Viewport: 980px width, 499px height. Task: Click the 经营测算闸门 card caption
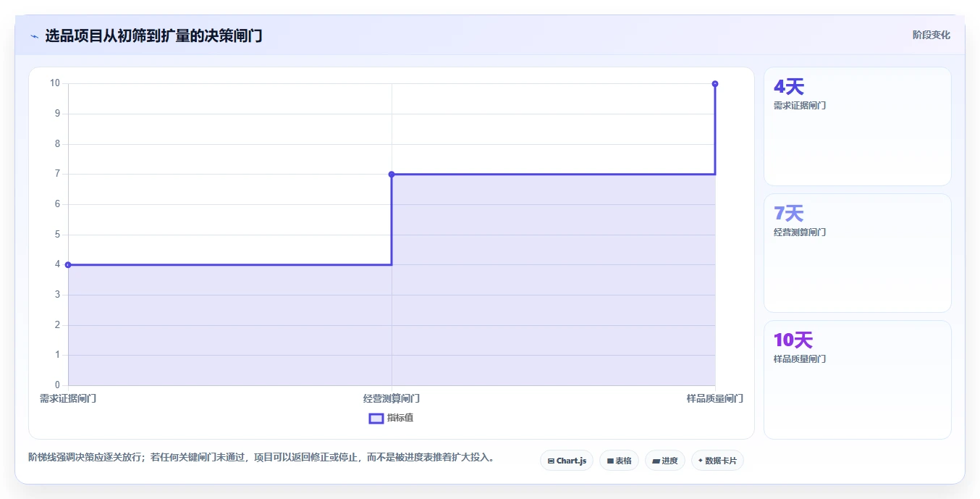point(800,232)
